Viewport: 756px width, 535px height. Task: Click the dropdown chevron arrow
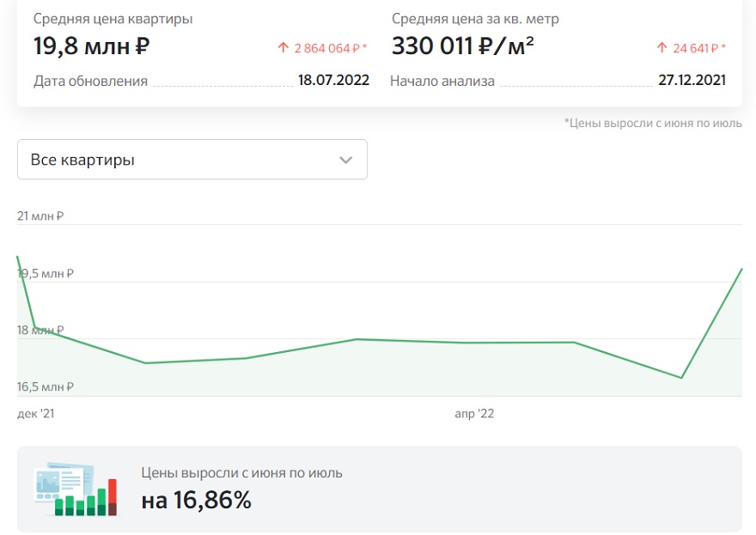click(x=345, y=160)
